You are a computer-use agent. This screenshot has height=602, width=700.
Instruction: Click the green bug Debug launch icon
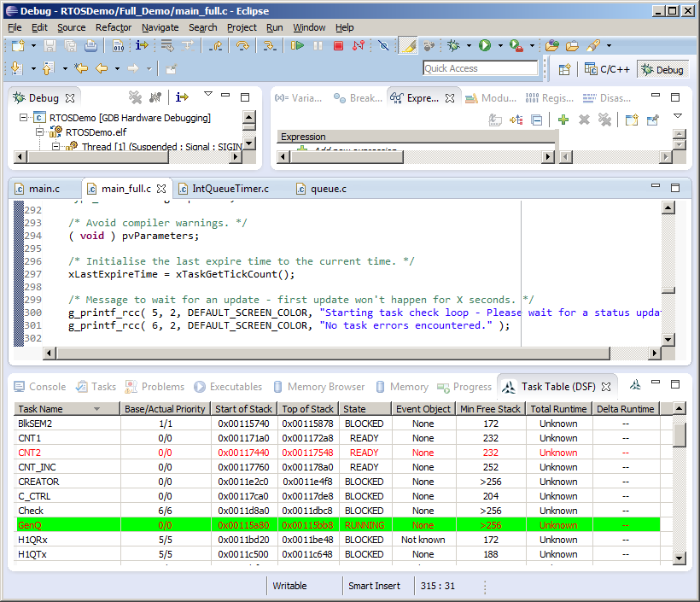point(453,45)
